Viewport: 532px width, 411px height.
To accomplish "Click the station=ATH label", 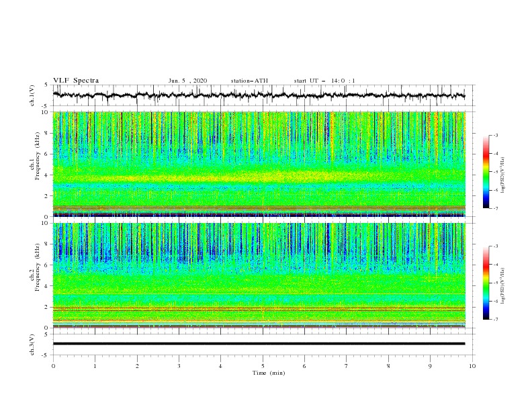I will tap(249, 81).
